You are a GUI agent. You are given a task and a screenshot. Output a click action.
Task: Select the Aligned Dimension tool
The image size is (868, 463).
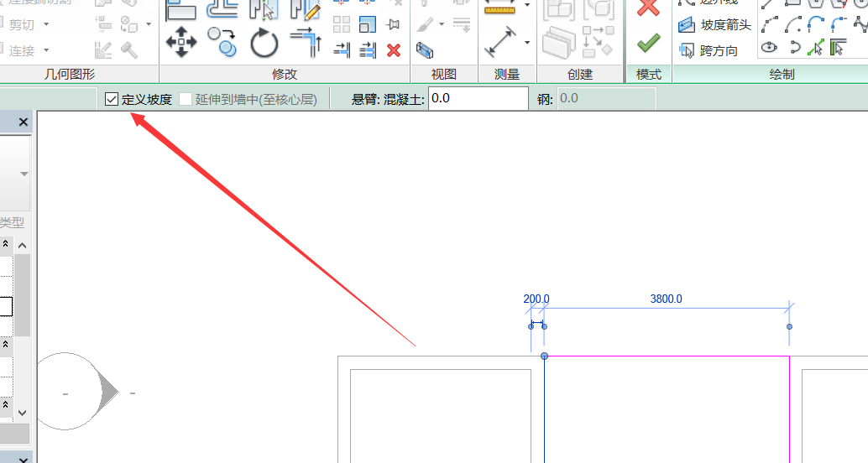pyautogui.click(x=499, y=43)
